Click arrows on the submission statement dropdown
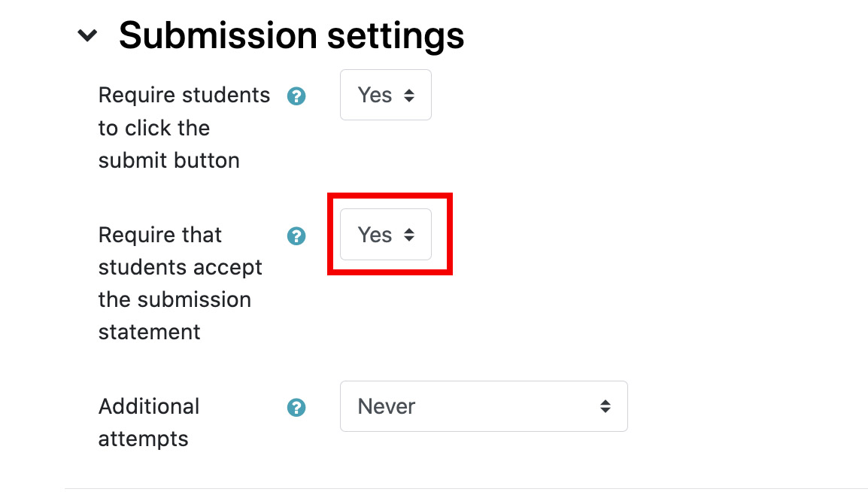This screenshot has height=492, width=868. pos(409,235)
